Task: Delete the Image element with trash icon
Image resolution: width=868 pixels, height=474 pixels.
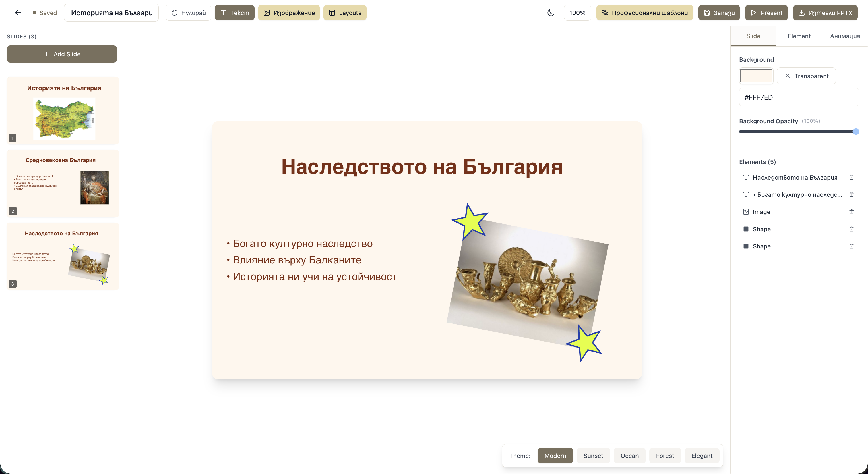Action: (x=851, y=212)
